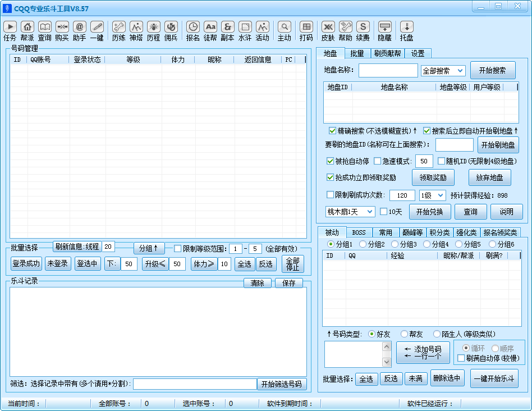The image size is (532, 411).
Task: Click the 主动 magnifier icon
Action: pyautogui.click(x=285, y=26)
